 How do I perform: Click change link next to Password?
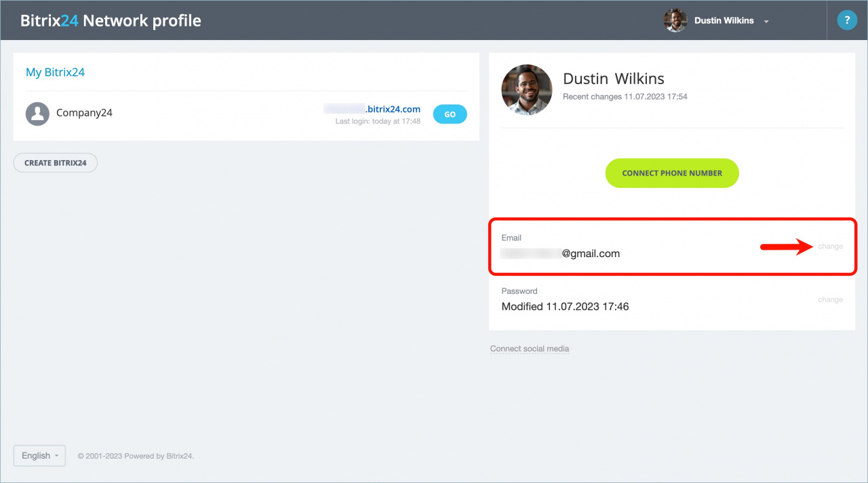(x=830, y=299)
